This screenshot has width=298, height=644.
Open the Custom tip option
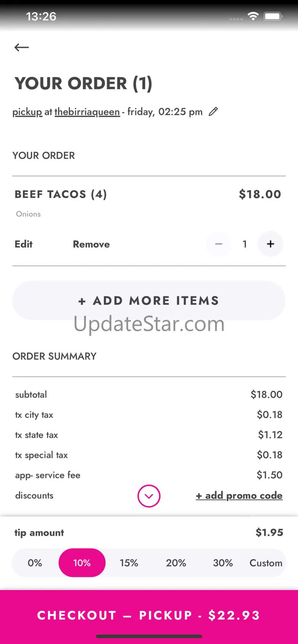[x=266, y=563]
